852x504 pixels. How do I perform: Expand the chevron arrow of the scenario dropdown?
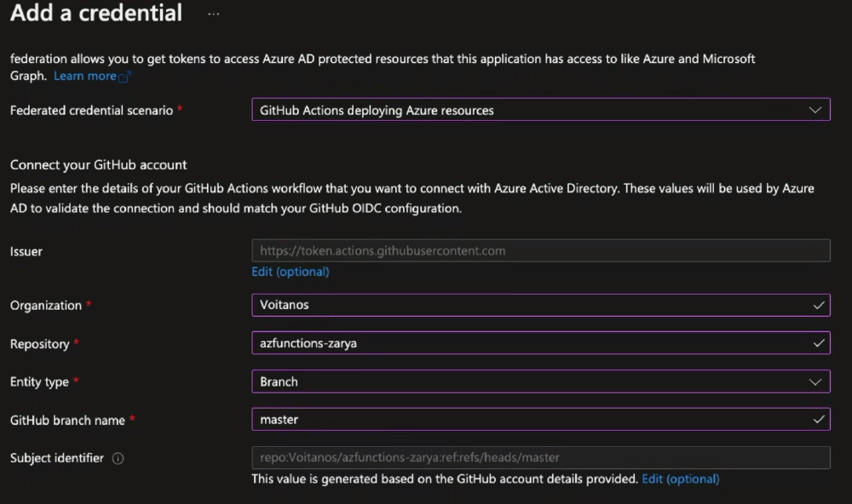[x=815, y=110]
